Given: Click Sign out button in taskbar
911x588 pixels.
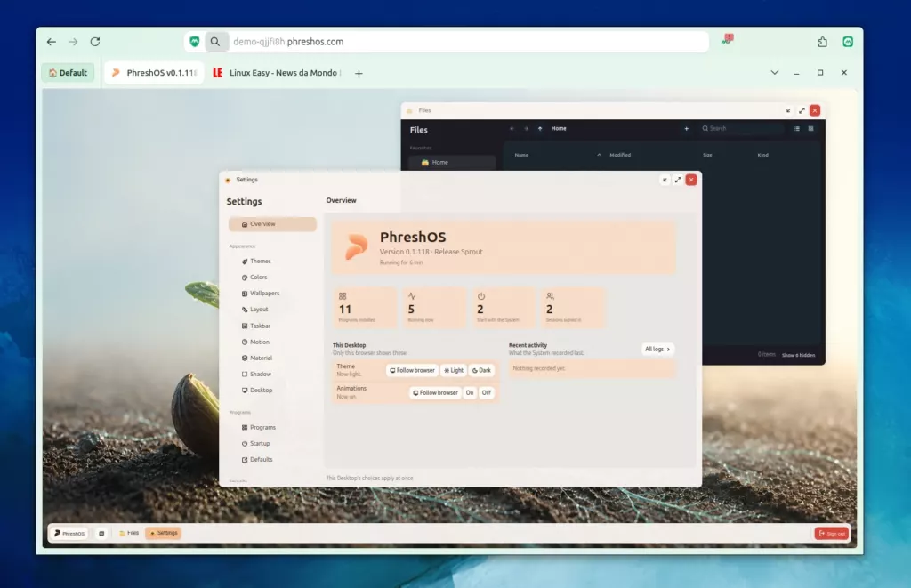Looking at the screenshot, I should click(x=832, y=534).
